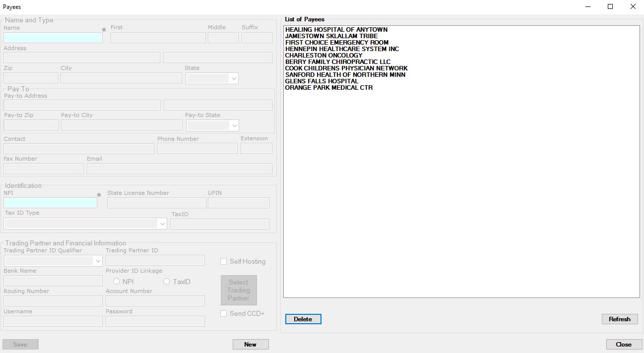Select HENNEPIN HEALTHCARE SYSTEM INC payee
Image resolution: width=644 pixels, height=353 pixels.
pyautogui.click(x=342, y=49)
